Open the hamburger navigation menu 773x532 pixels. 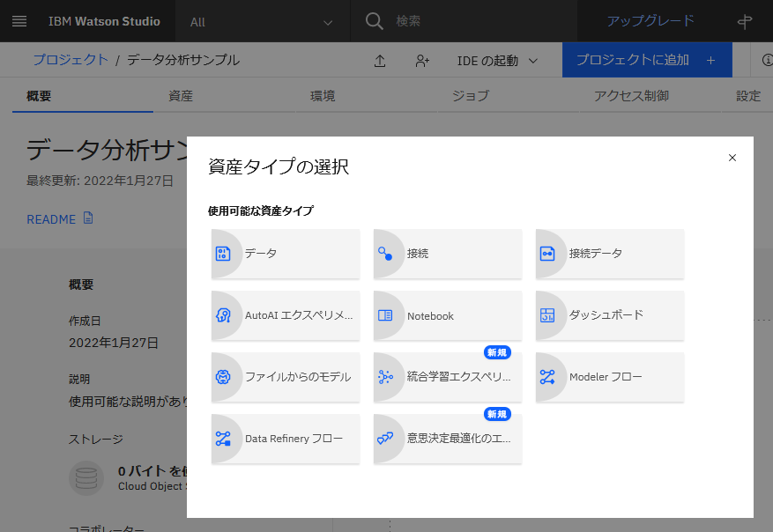(x=19, y=21)
